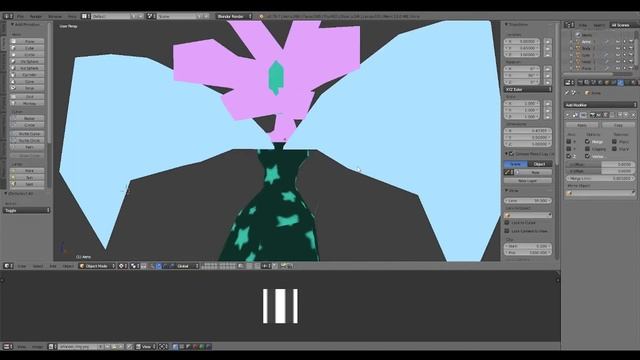Open the Blender Render engine dropdown
This screenshot has width=640, height=360.
[x=234, y=16]
